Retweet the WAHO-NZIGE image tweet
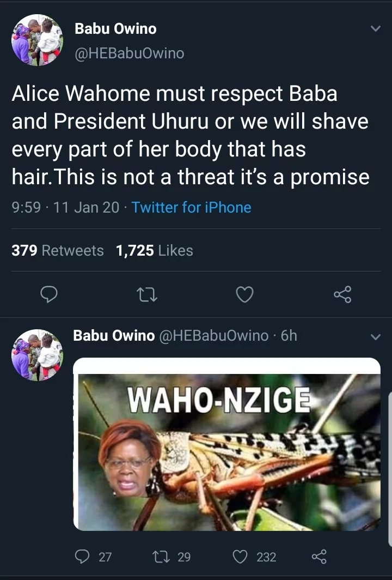392x580 pixels. point(162,557)
